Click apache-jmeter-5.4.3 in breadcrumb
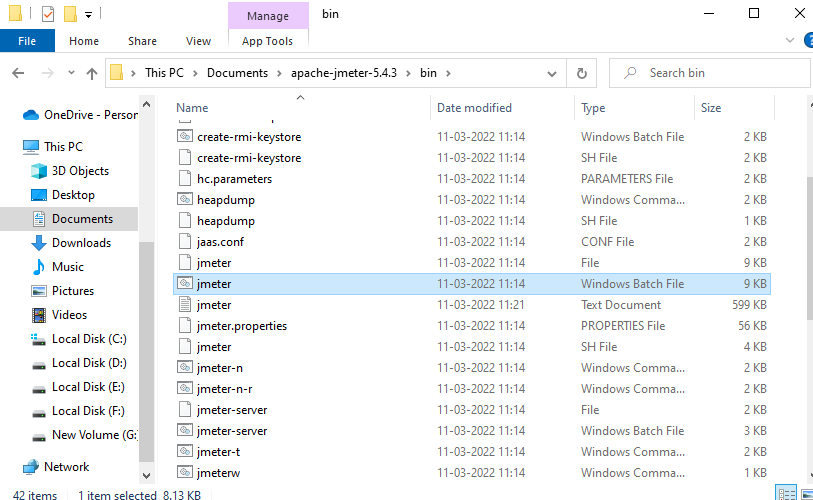The height and width of the screenshot is (500, 813). pyautogui.click(x=344, y=73)
